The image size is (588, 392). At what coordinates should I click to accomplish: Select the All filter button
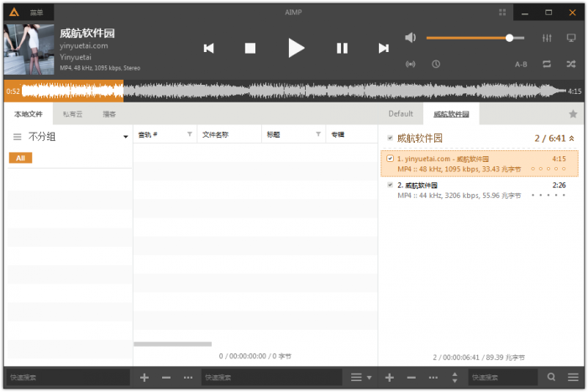(x=21, y=158)
